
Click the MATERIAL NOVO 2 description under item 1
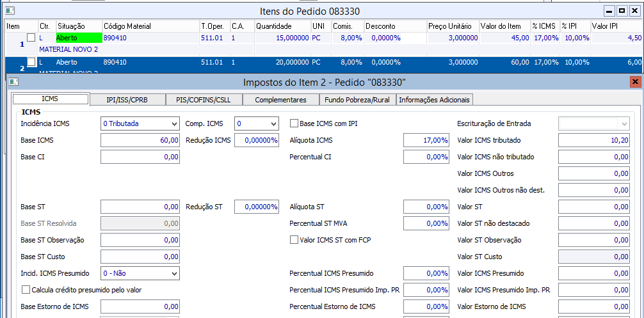68,49
